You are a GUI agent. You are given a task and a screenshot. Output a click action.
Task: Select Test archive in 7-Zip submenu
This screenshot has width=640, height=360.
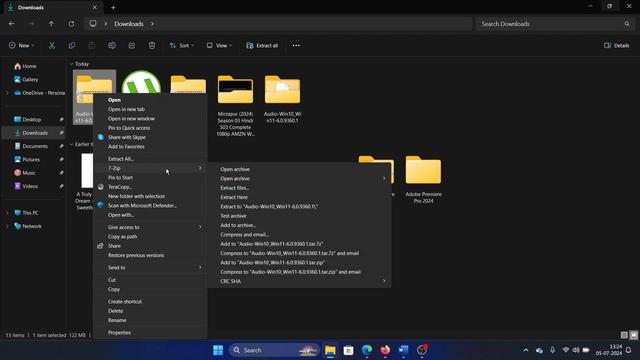(x=233, y=216)
